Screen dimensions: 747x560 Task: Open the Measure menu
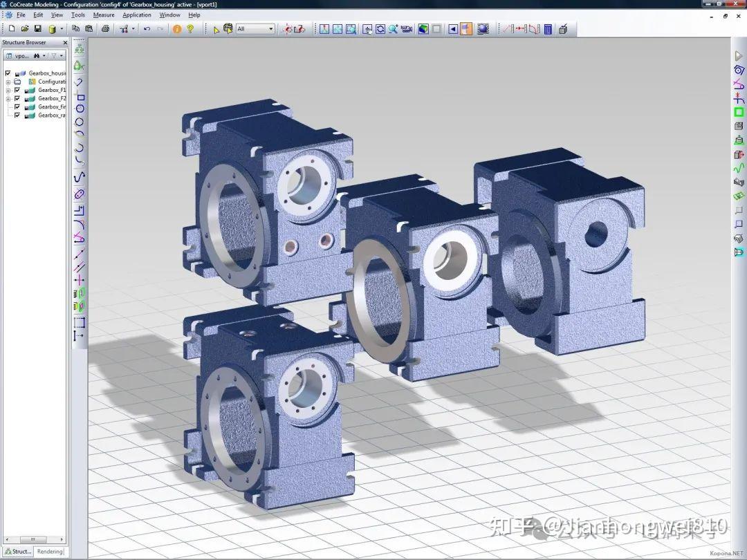pyautogui.click(x=104, y=15)
